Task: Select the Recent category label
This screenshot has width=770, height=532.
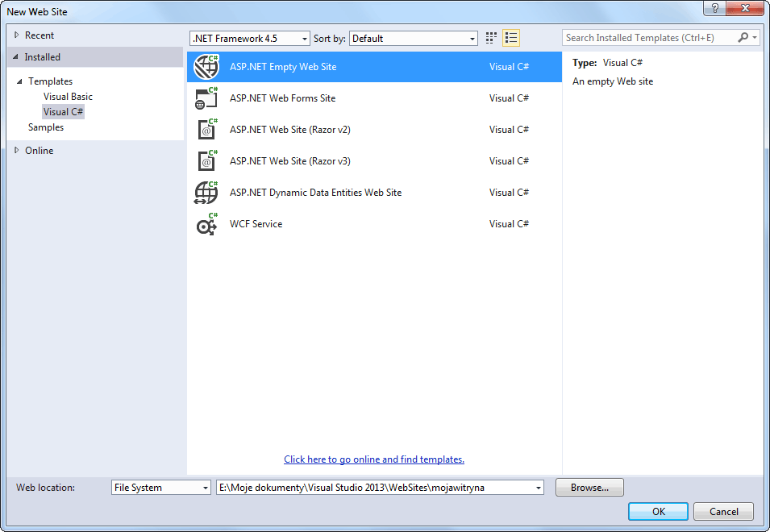Action: (x=40, y=35)
